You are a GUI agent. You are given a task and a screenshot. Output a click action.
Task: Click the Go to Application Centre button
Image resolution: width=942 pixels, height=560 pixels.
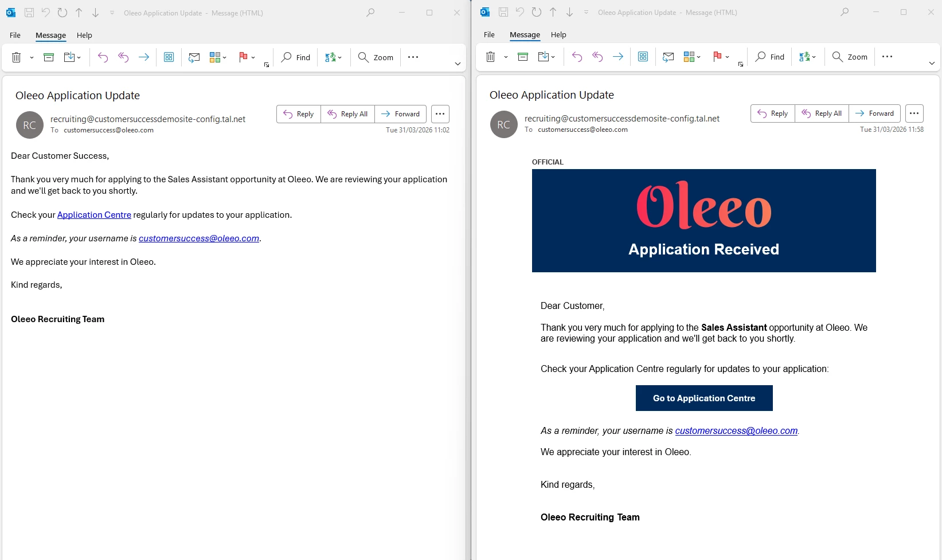pos(704,398)
